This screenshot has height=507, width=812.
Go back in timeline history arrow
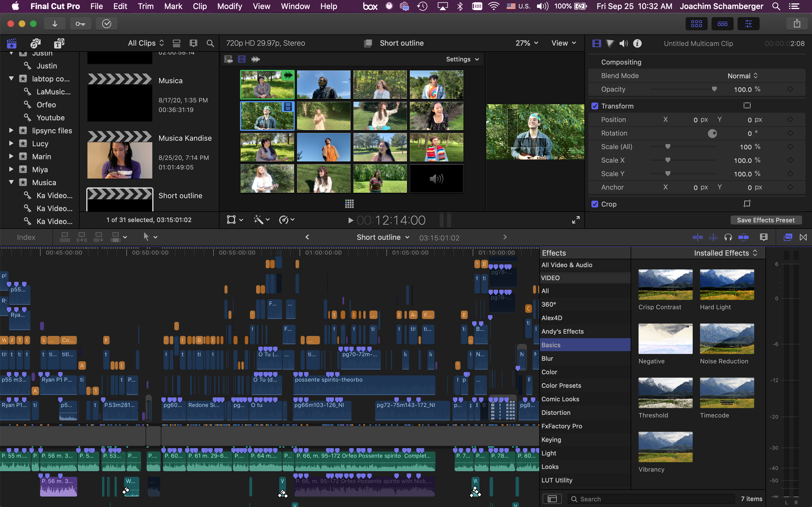pos(307,237)
